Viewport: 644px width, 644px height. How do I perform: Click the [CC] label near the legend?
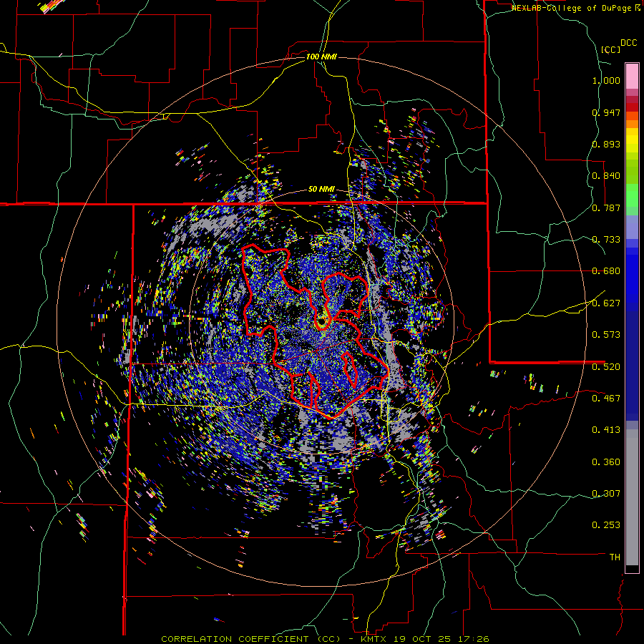coord(611,49)
